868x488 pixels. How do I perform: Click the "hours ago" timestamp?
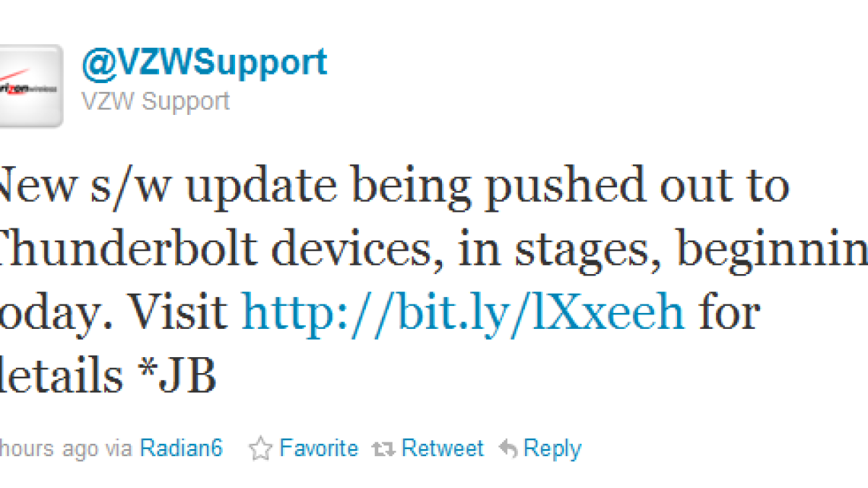(49, 448)
